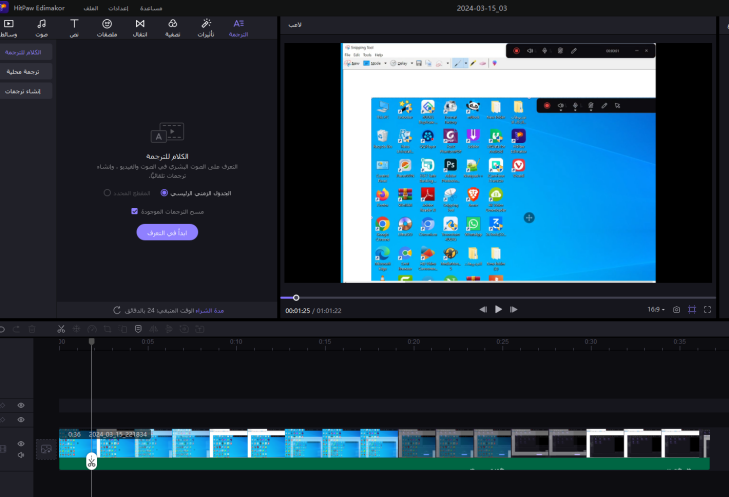Click the refresh icon beside remaining minutes
The width and height of the screenshot is (729, 497).
(117, 310)
